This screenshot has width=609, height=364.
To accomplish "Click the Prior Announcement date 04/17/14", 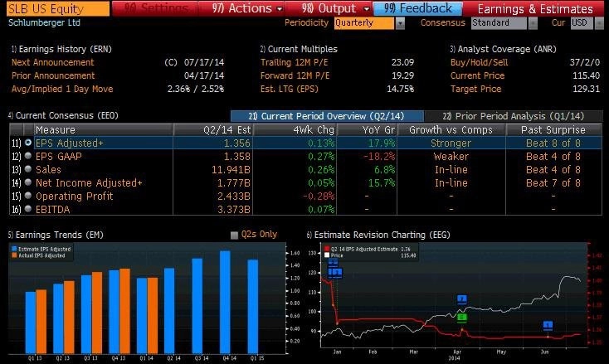I will pos(204,75).
